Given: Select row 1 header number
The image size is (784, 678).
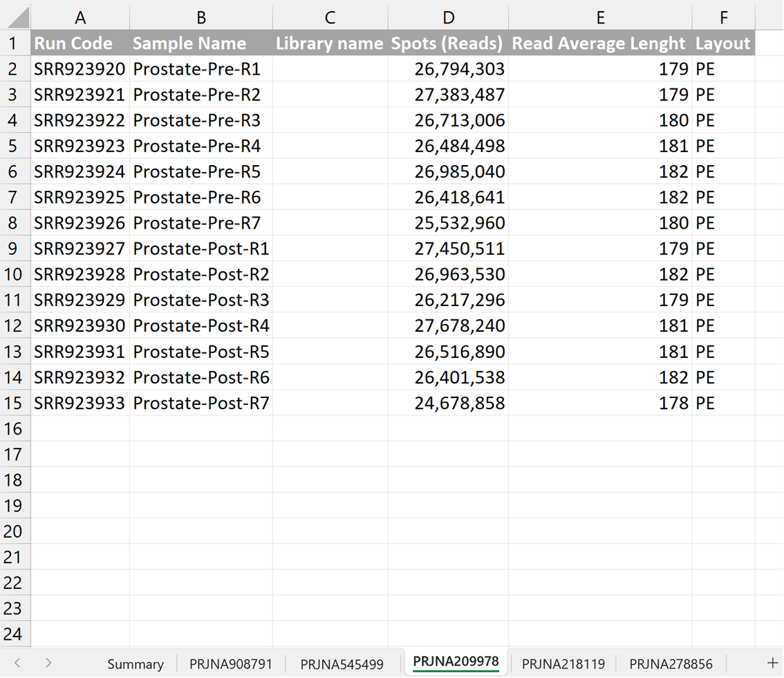Looking at the screenshot, I should (15, 44).
